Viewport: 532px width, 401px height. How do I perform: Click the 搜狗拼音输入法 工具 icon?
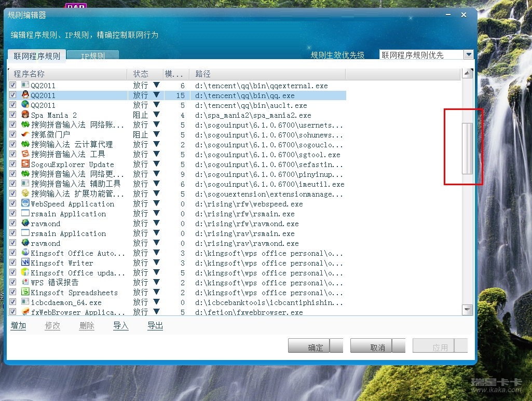pyautogui.click(x=25, y=154)
